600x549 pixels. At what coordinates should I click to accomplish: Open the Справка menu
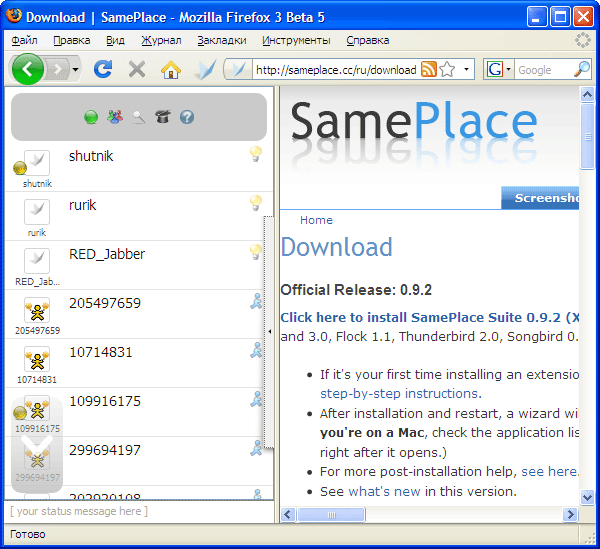(368, 40)
